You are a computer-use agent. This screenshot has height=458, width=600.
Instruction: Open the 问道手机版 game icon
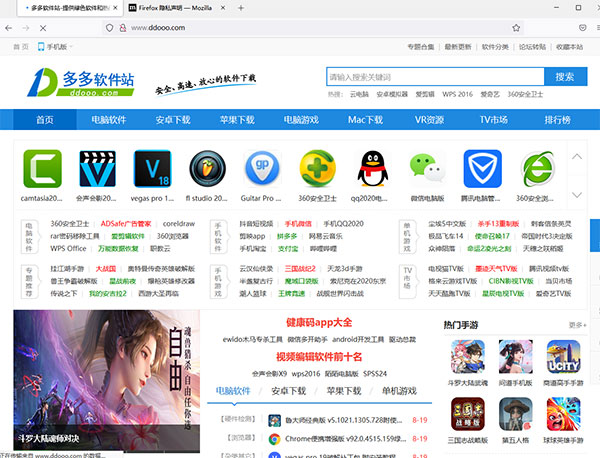pos(516,356)
